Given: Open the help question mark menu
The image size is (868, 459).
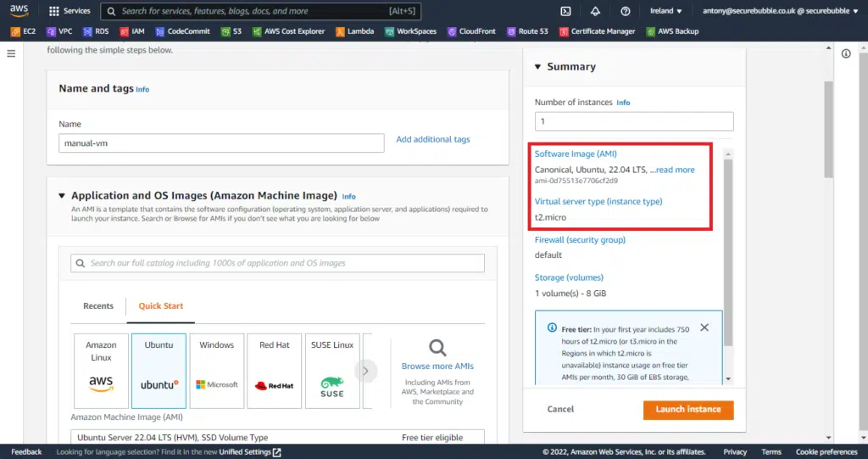Looking at the screenshot, I should pyautogui.click(x=625, y=11).
